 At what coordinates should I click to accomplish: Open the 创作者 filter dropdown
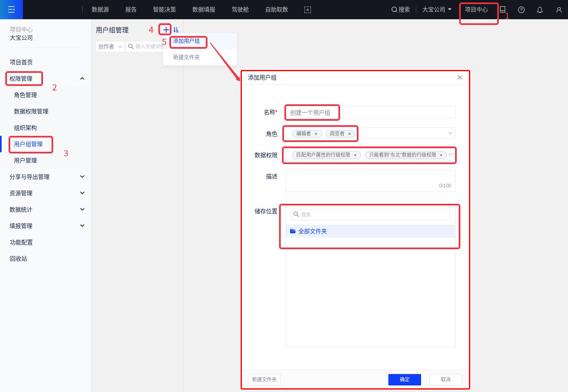[110, 47]
